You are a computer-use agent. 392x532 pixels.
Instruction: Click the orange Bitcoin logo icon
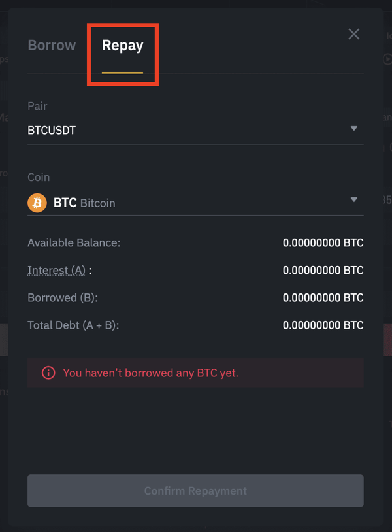(x=37, y=203)
